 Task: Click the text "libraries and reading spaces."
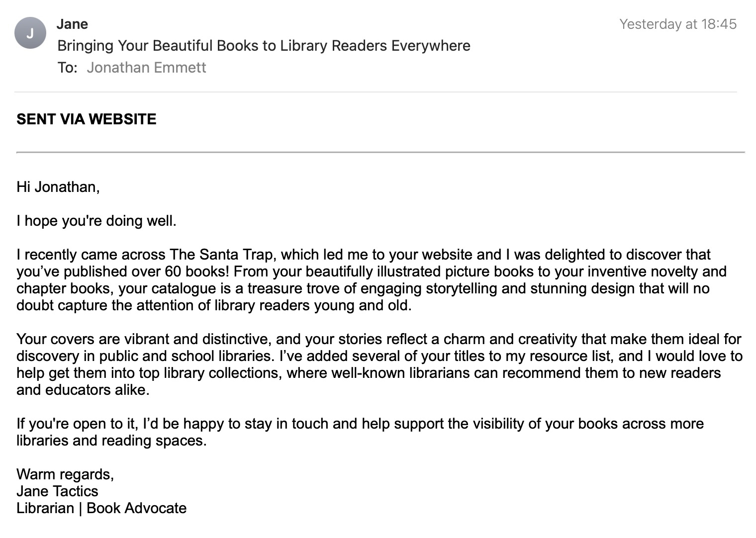pyautogui.click(x=111, y=441)
